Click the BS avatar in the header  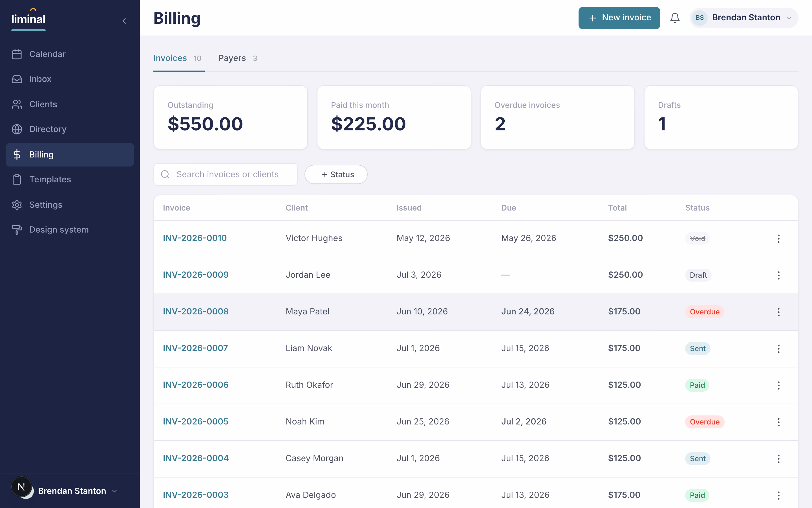pyautogui.click(x=700, y=18)
